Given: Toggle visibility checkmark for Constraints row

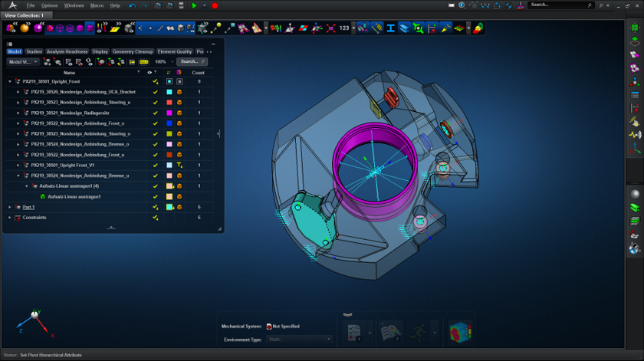Looking at the screenshot, I should coord(155,218).
